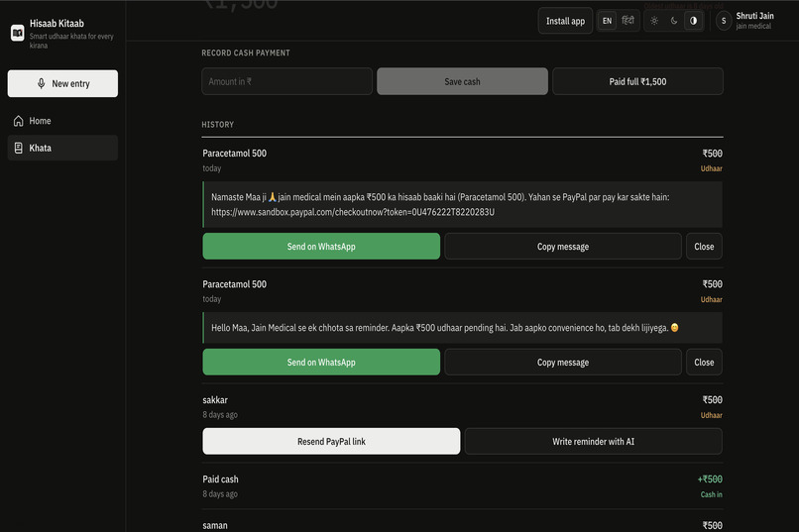Click the +₹500 Cash in amount
Image resolution: width=799 pixels, height=532 pixels.
point(710,479)
